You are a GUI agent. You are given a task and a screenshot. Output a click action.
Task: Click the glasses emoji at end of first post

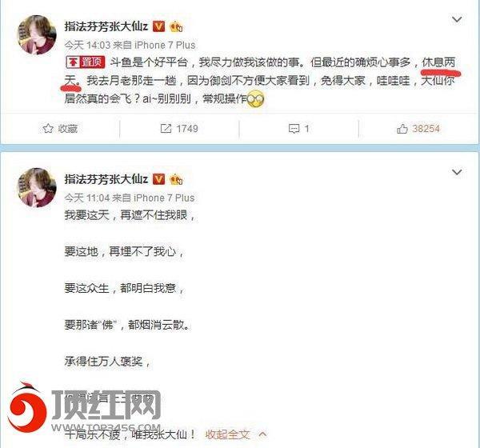point(255,99)
